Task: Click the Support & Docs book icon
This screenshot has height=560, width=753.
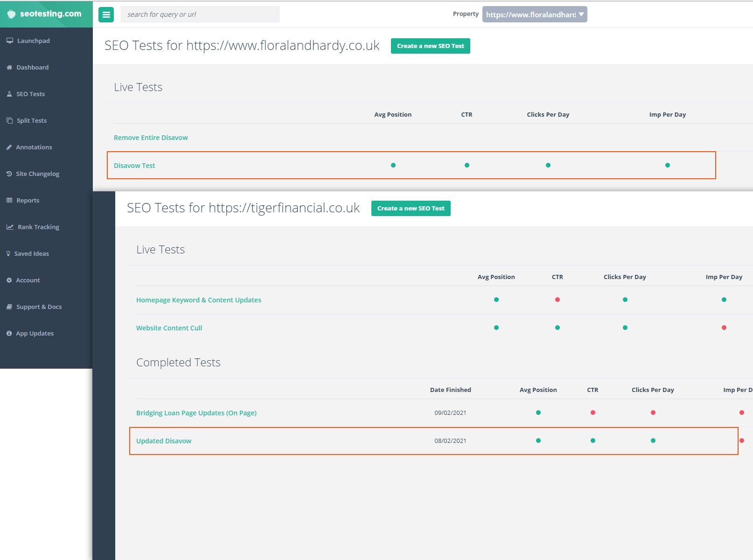Action: (x=9, y=307)
